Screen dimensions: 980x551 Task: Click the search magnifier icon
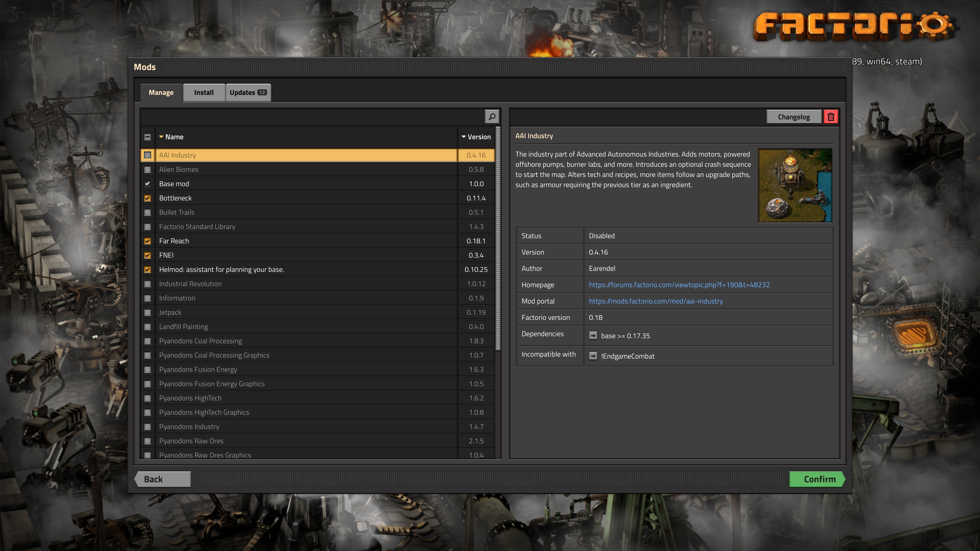(492, 117)
